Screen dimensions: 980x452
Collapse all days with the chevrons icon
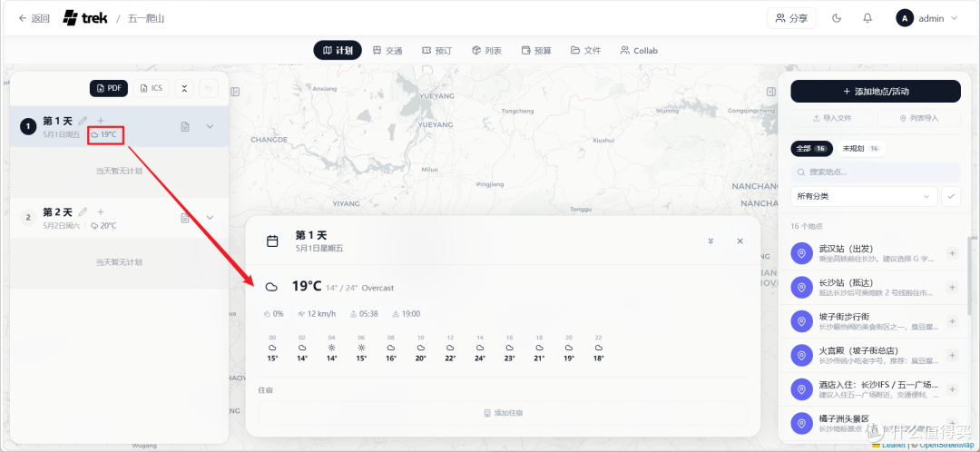tap(183, 88)
